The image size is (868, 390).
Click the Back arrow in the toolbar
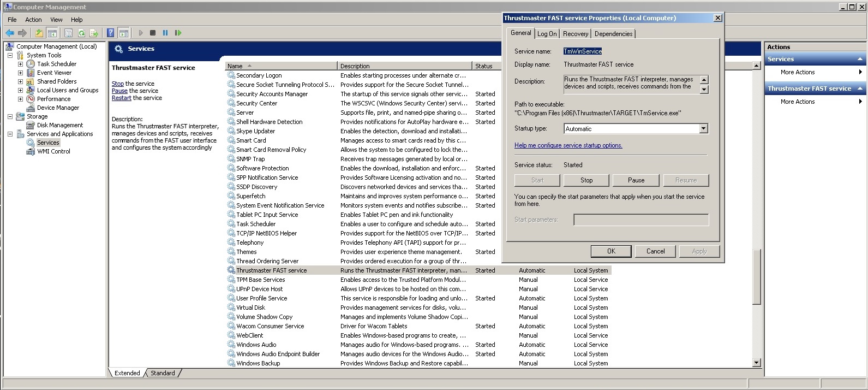tap(10, 33)
